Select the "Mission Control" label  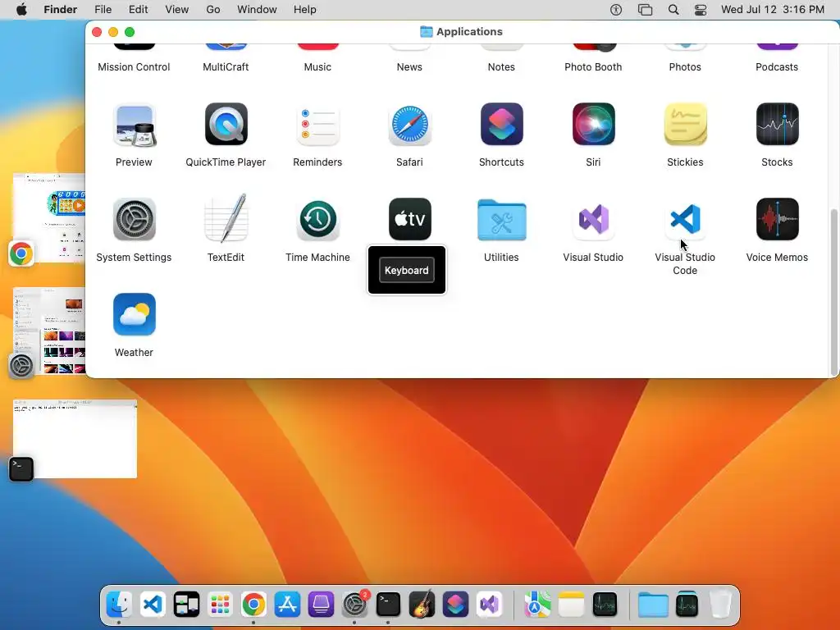point(134,67)
